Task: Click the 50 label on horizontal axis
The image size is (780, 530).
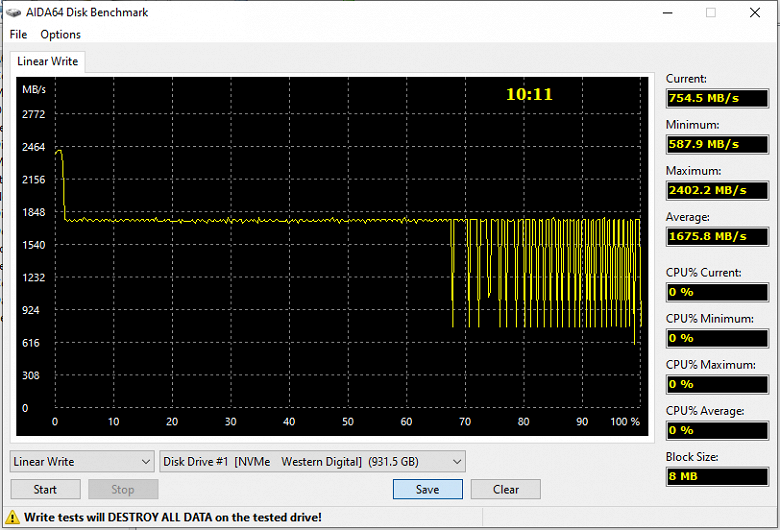Action: click(348, 422)
